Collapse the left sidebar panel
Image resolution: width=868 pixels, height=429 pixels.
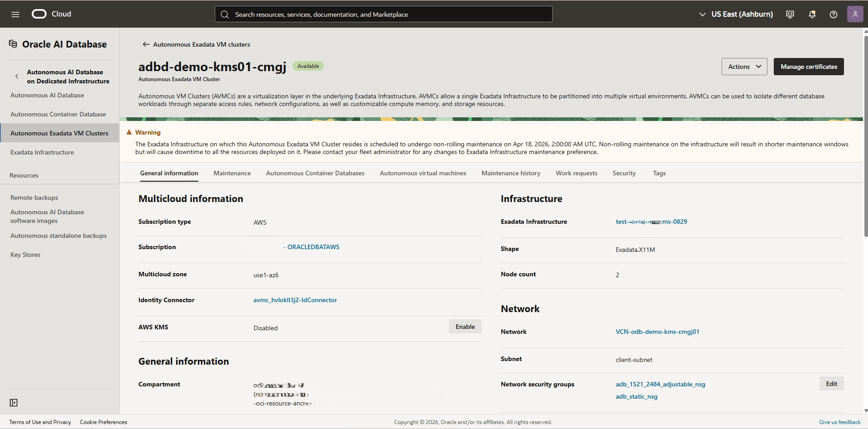coord(14,402)
